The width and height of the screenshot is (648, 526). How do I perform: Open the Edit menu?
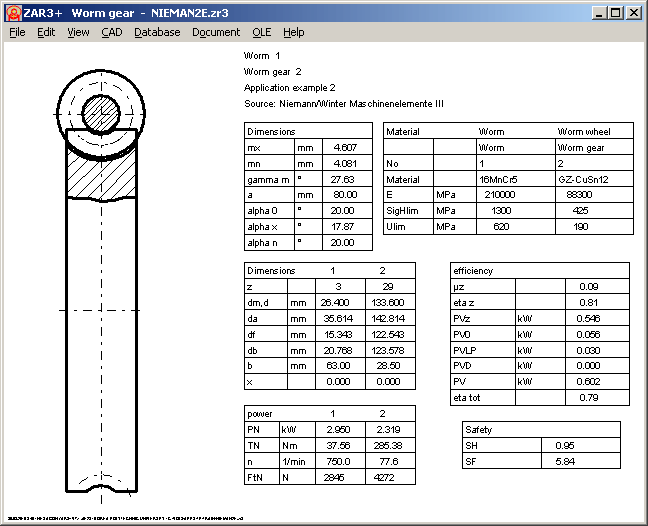(46, 32)
